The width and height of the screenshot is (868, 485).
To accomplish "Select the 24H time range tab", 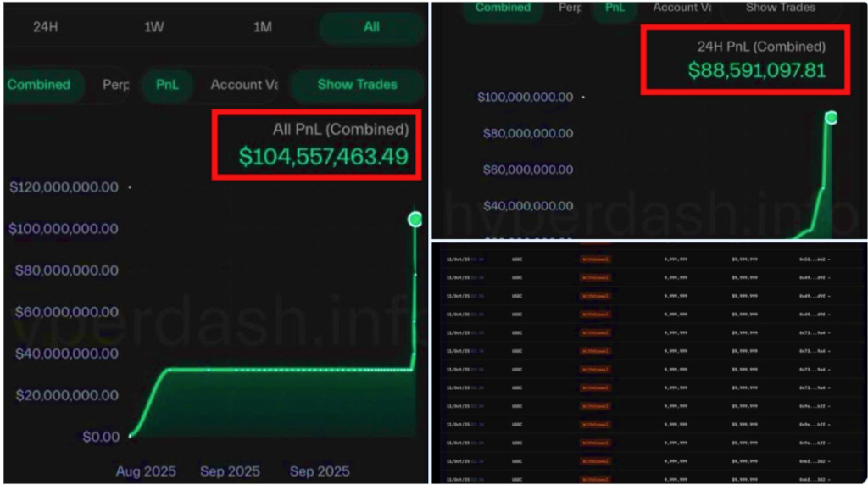I will pyautogui.click(x=46, y=27).
